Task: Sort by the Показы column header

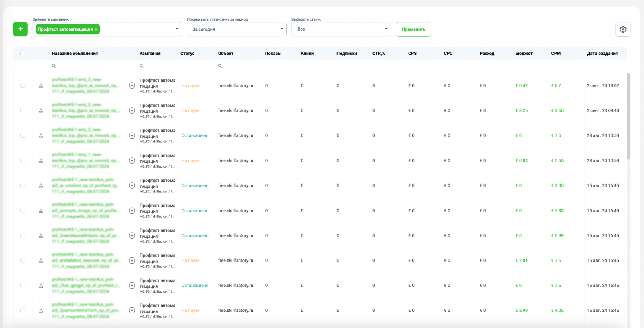Action: (273, 53)
